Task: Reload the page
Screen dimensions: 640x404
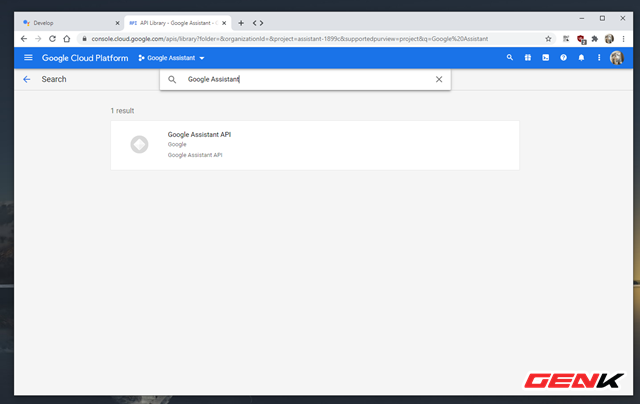Action: [x=52, y=39]
